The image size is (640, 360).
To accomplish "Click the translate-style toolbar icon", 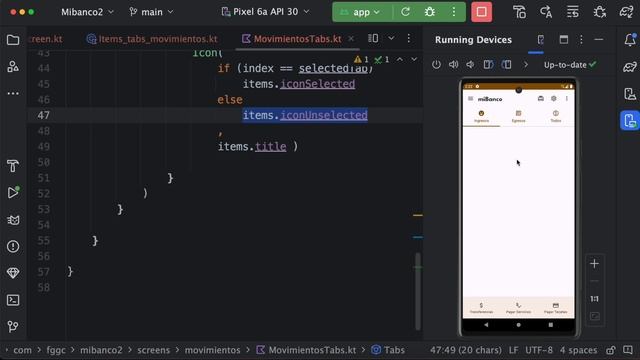I will click(x=546, y=12).
